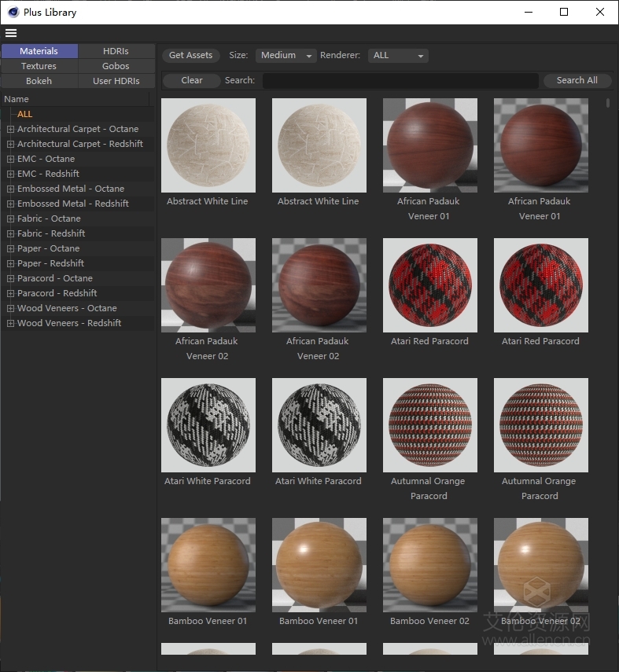Focus the Search input field
This screenshot has width=619, height=672.
tap(400, 81)
